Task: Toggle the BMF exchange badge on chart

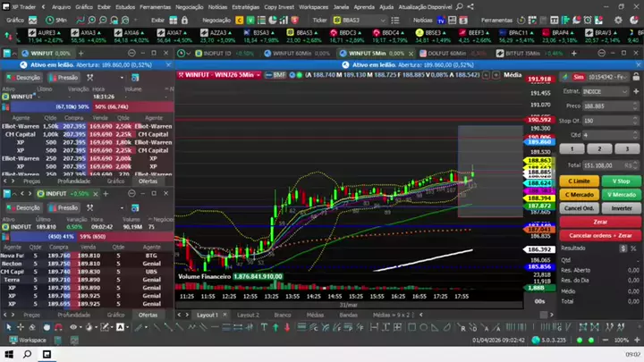Action: pyautogui.click(x=275, y=75)
